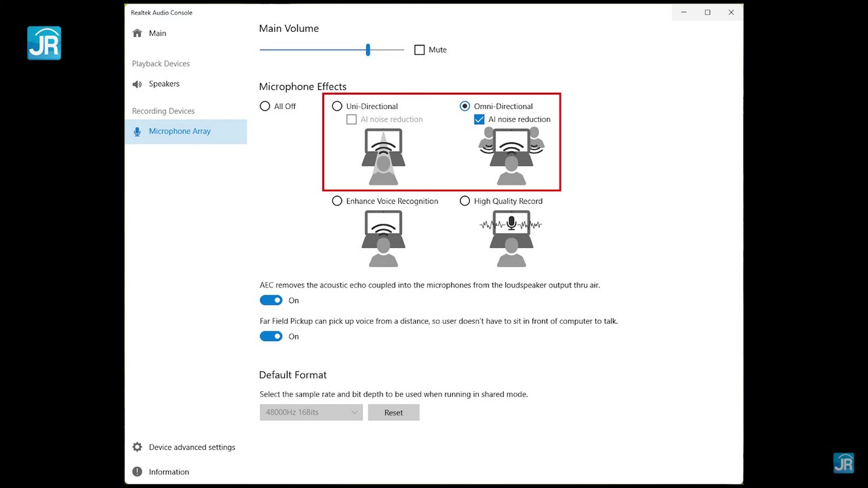Click the Main Volume slider handle
This screenshot has width=868, height=488.
368,50
